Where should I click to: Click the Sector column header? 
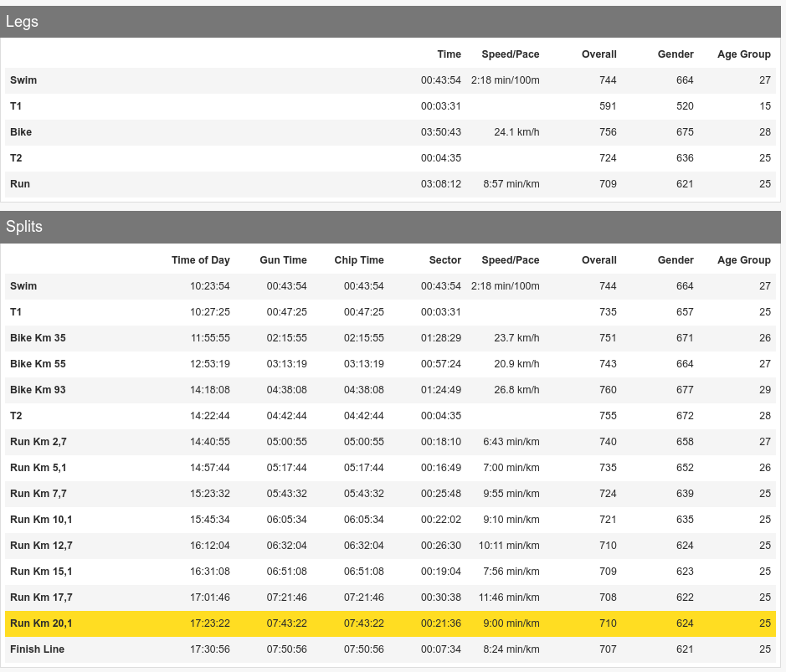pos(444,260)
